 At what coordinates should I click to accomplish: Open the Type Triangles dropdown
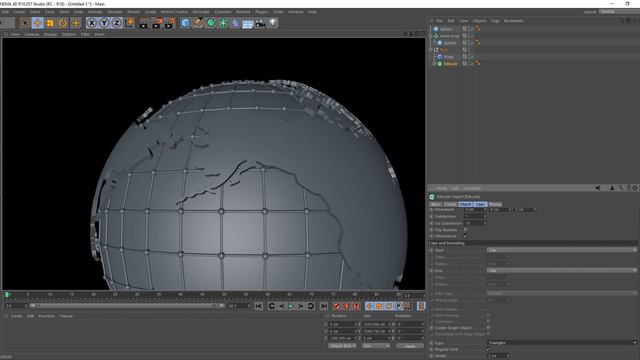[562, 342]
